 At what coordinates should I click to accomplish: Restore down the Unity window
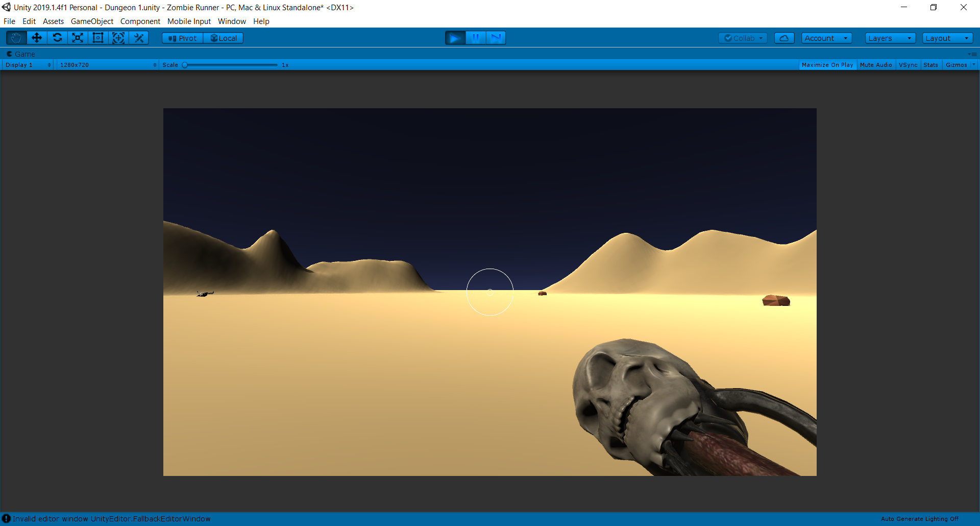click(934, 7)
